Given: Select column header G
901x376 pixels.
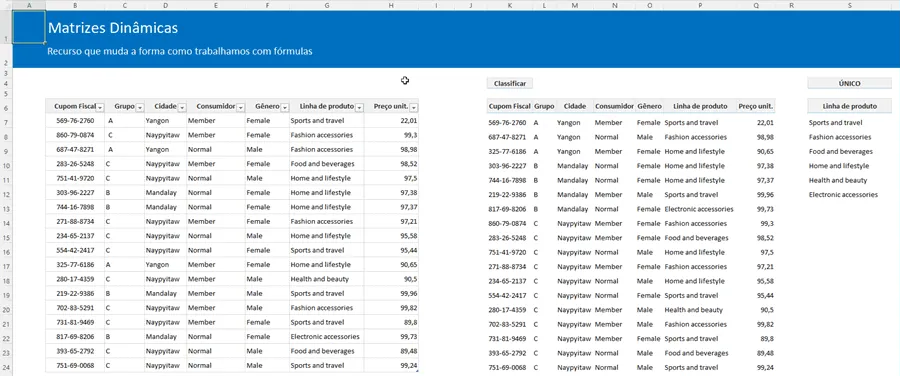Looking at the screenshot, I should [x=326, y=5].
